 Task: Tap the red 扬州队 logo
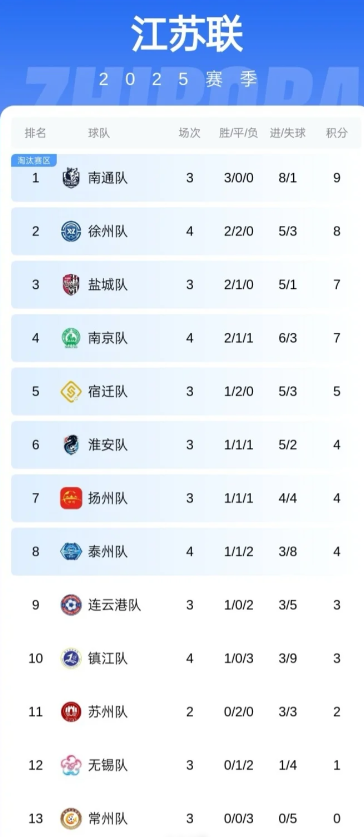71,498
